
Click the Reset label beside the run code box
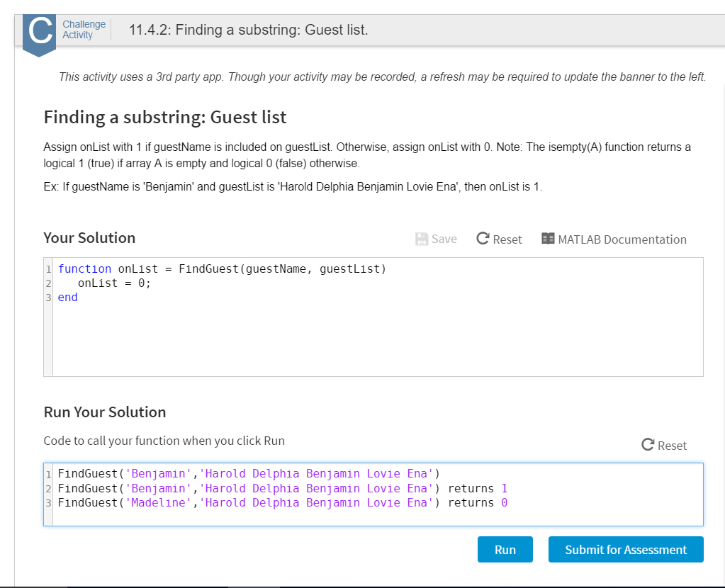pos(670,446)
